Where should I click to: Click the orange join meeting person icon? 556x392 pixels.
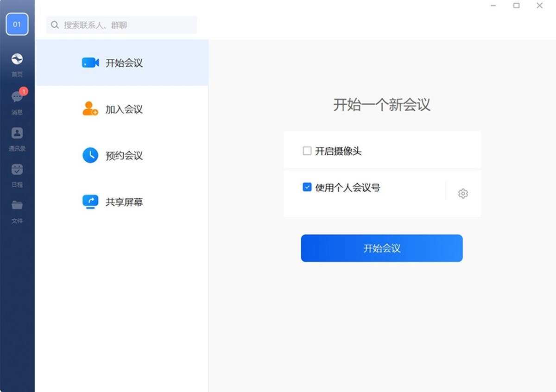(90, 109)
